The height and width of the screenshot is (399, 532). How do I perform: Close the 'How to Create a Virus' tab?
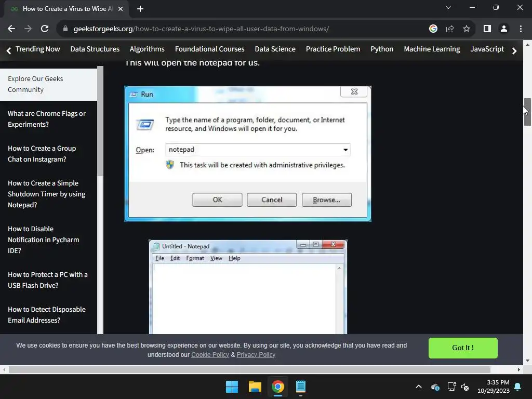click(x=121, y=9)
